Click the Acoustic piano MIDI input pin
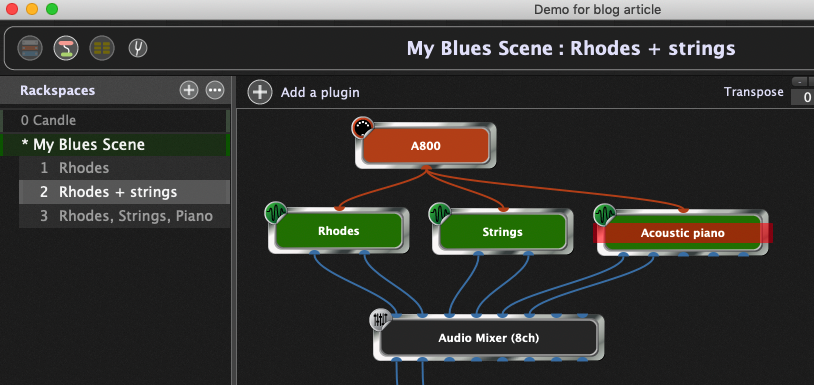814x385 pixels. pyautogui.click(x=683, y=210)
